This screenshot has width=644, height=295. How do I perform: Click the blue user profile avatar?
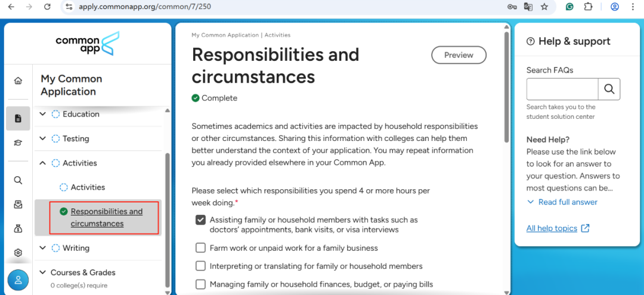tap(18, 280)
